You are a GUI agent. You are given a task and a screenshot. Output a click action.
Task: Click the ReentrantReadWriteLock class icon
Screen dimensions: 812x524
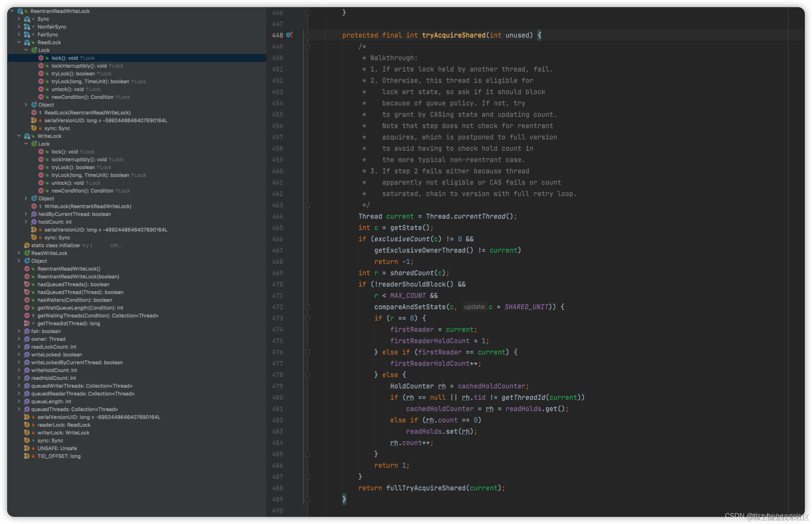coord(20,11)
